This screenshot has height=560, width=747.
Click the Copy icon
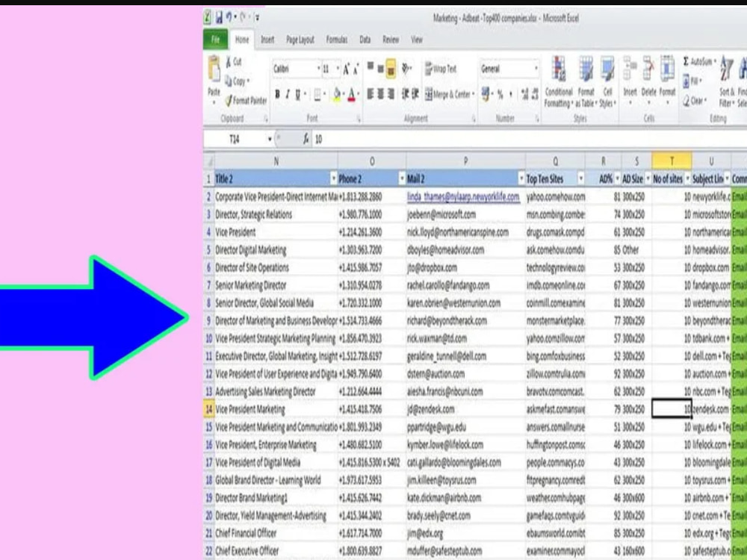pos(229,81)
